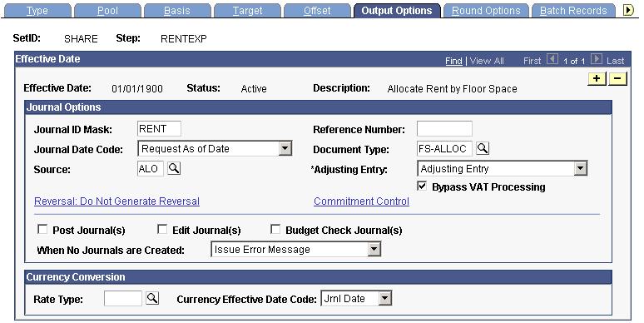Expand the When No Journals are Created dropdown

pyautogui.click(x=374, y=249)
